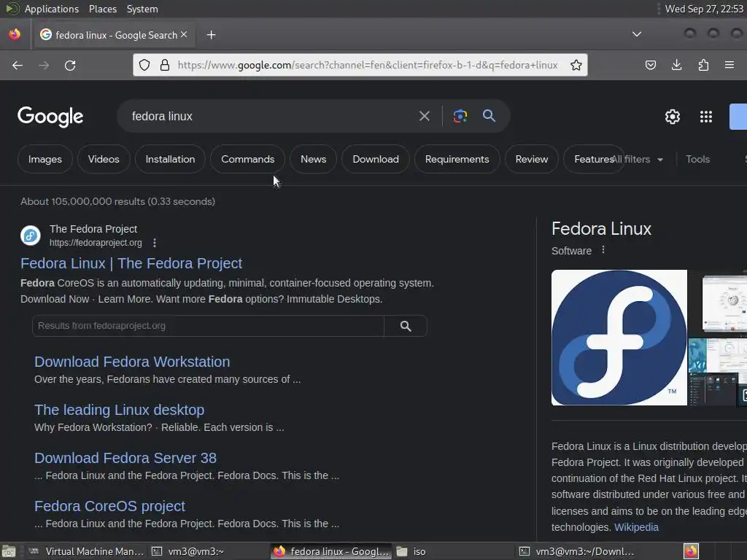Select the News filter chip
The height and width of the screenshot is (560, 747).
[313, 159]
